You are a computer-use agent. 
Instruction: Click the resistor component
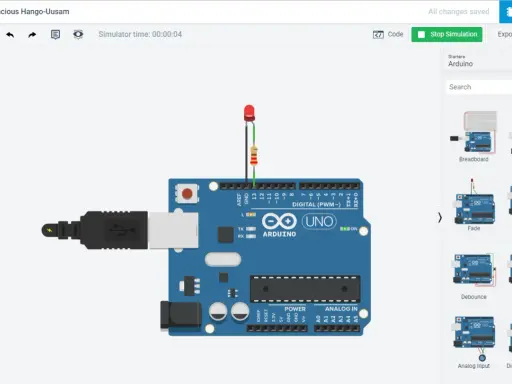tap(254, 155)
